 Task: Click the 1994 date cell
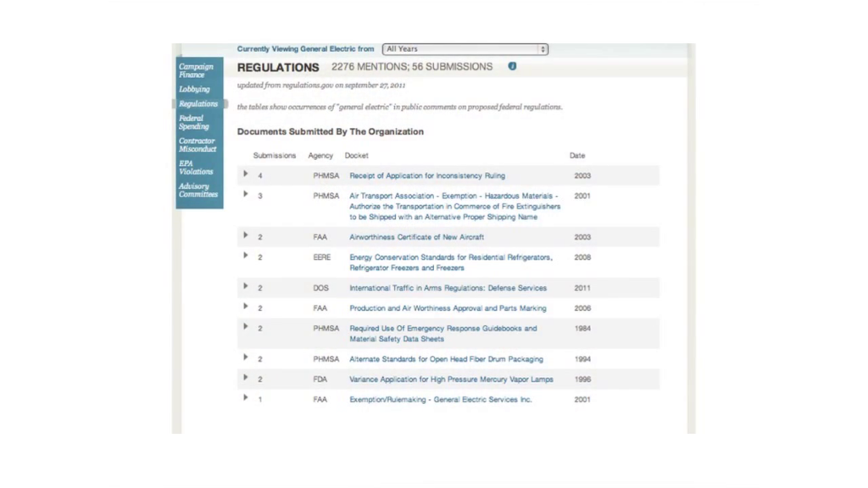[x=582, y=359]
